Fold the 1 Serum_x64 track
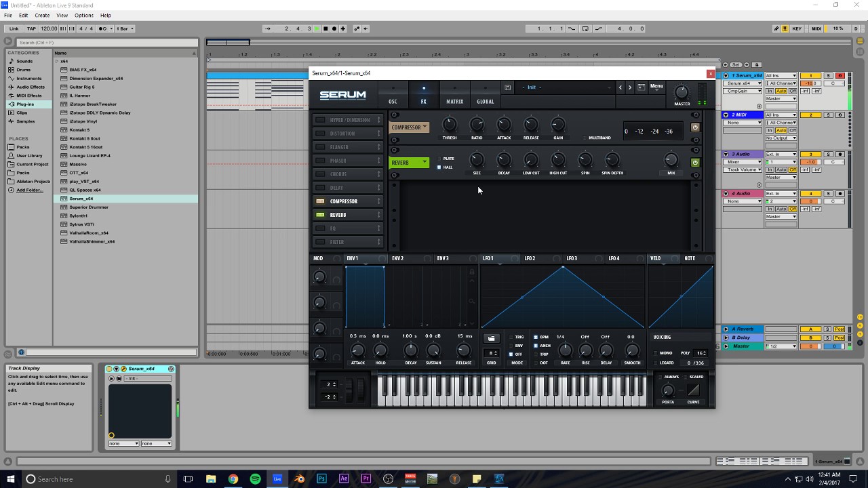This screenshot has width=868, height=488. coord(726,75)
